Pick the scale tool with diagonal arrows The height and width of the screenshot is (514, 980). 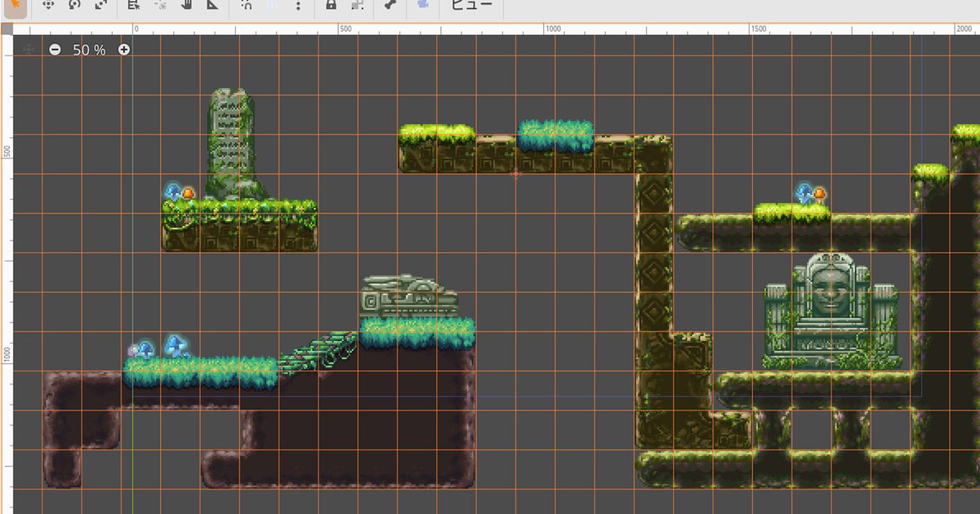click(x=101, y=5)
